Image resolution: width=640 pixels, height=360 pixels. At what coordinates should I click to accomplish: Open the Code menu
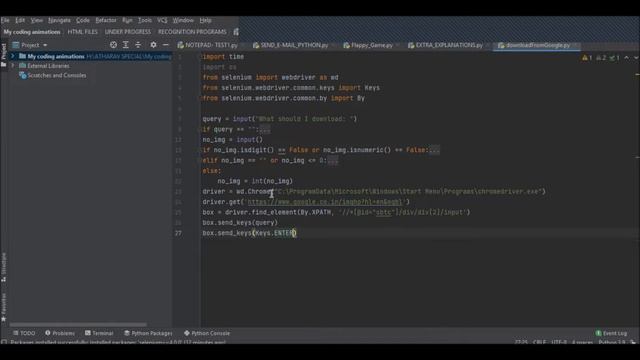click(x=82, y=20)
